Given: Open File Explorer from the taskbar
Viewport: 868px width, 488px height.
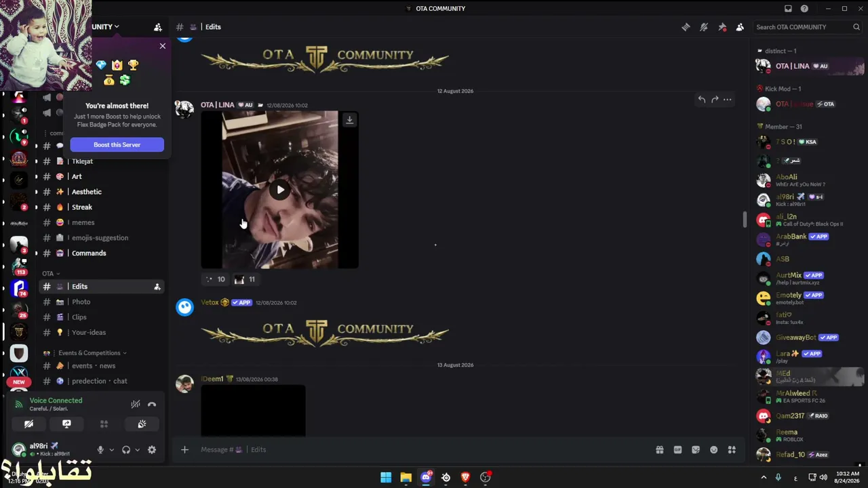Looking at the screenshot, I should (406, 477).
